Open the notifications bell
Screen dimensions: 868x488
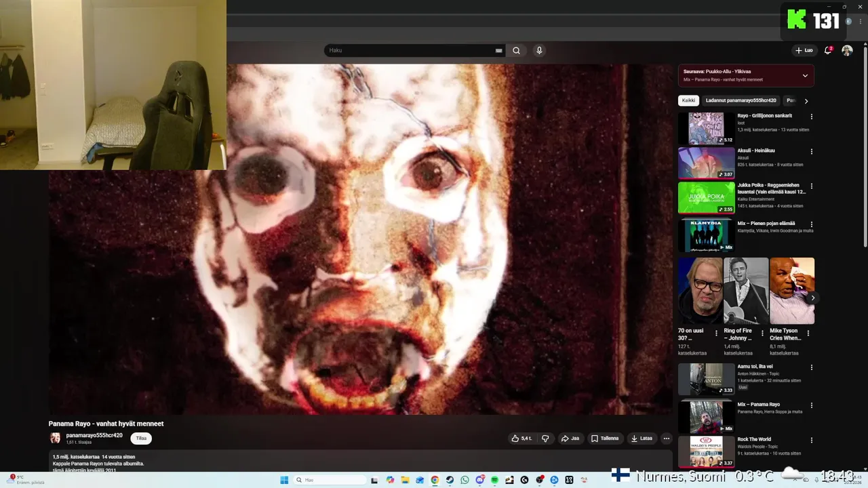pos(828,50)
